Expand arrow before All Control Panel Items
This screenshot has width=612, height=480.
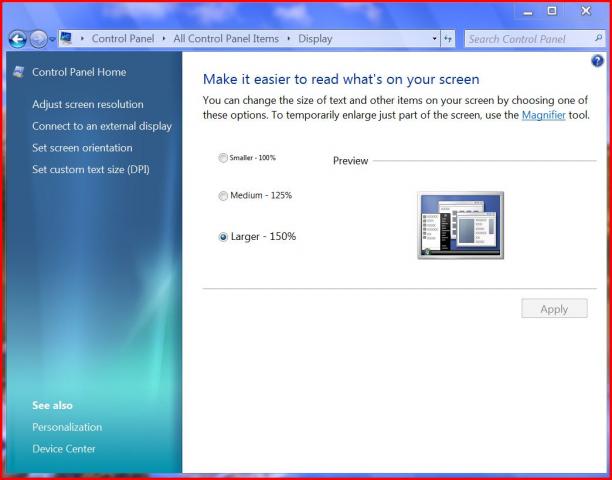pyautogui.click(x=164, y=39)
